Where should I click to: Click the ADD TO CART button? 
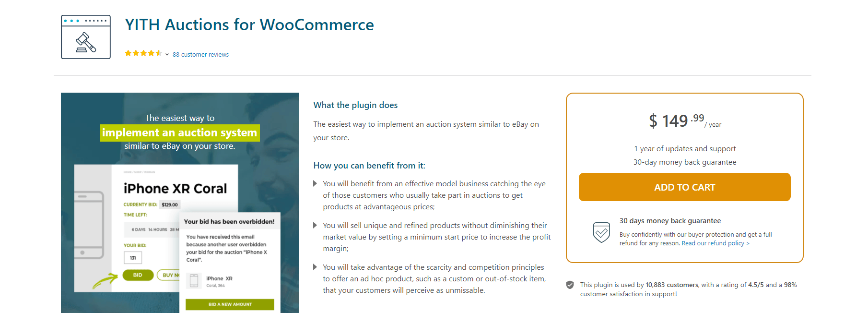pos(684,187)
